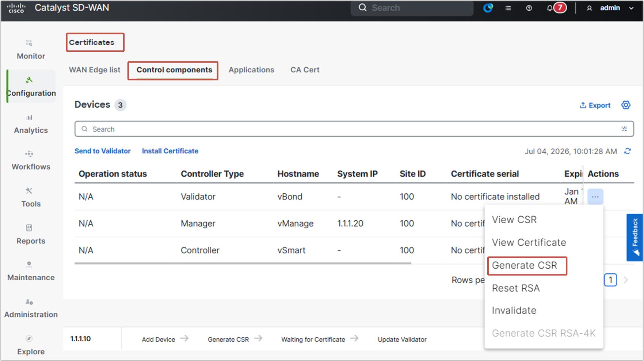Switch to the Applications tab
Image resolution: width=644 pixels, height=361 pixels.
(x=251, y=70)
